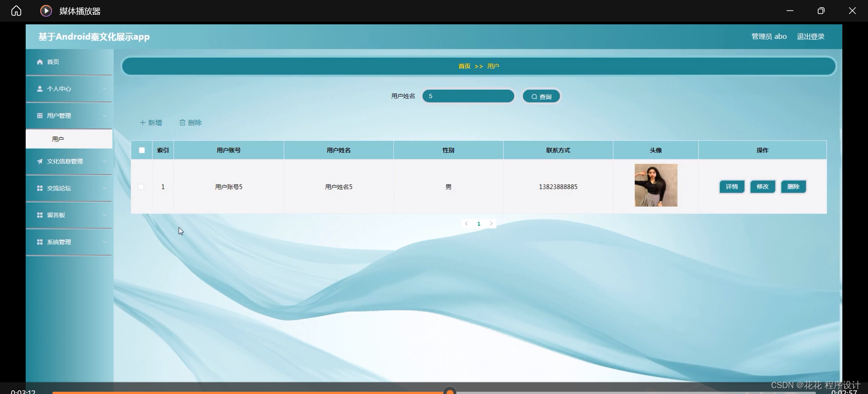Image resolution: width=868 pixels, height=394 pixels.
Task: Go to previous page arrow in pagination
Action: tap(466, 224)
